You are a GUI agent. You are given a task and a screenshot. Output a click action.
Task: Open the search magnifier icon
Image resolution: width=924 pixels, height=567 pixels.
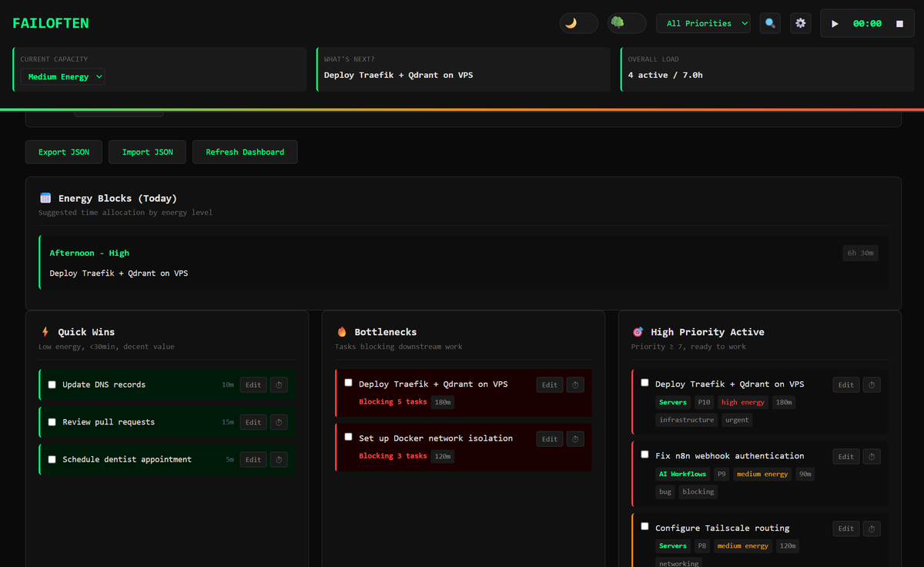tap(770, 23)
